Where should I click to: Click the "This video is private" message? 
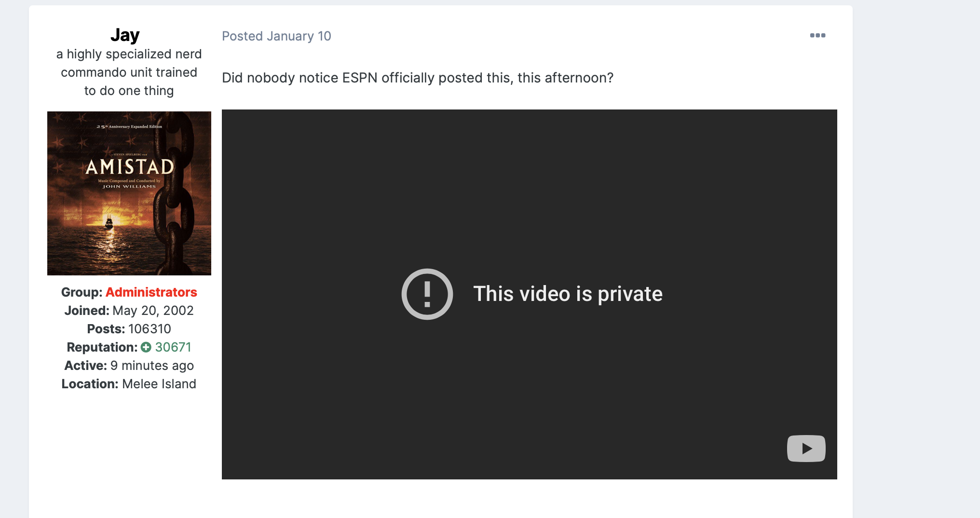[568, 294]
